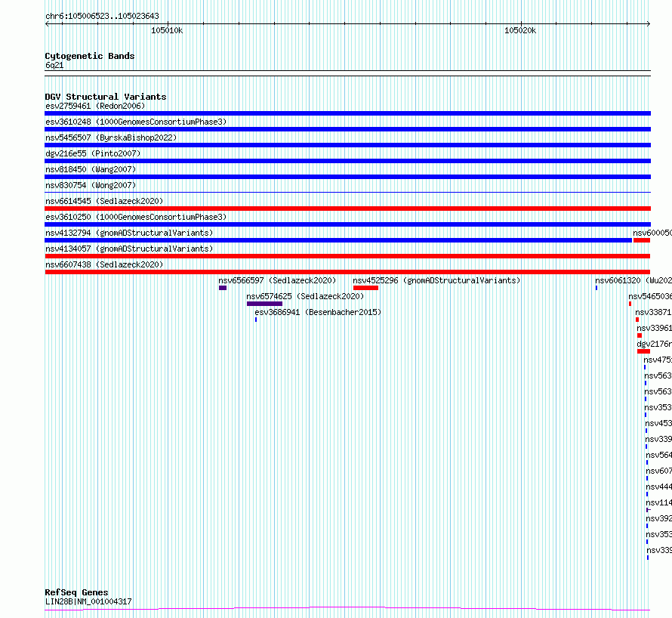Open the dgv2176n variant label
The width and height of the screenshot is (672, 618).
[655, 344]
